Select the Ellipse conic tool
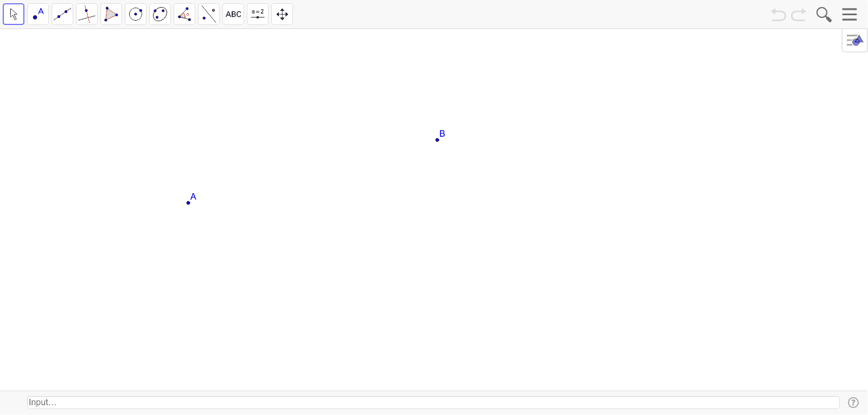This screenshot has height=415, width=868. 160,14
